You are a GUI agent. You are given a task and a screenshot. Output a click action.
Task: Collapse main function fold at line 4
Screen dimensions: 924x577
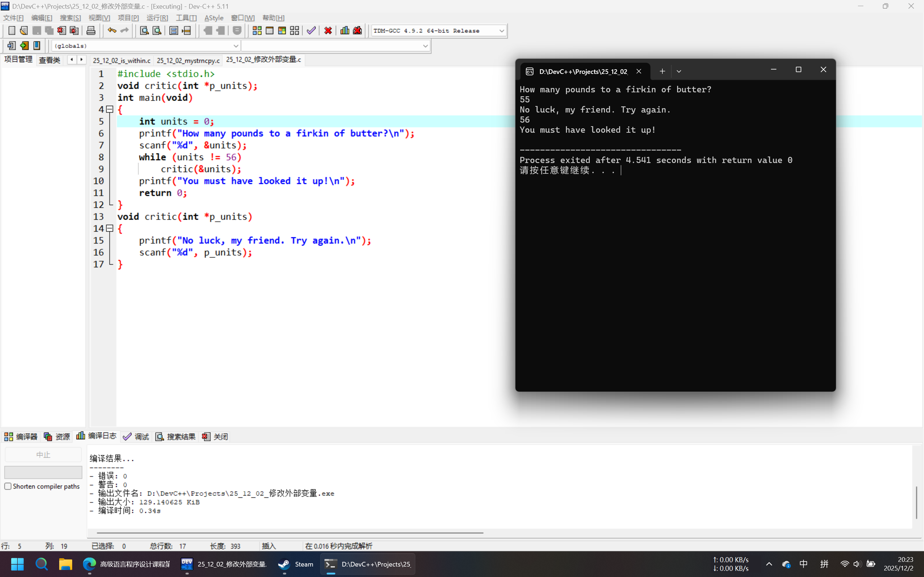(110, 110)
